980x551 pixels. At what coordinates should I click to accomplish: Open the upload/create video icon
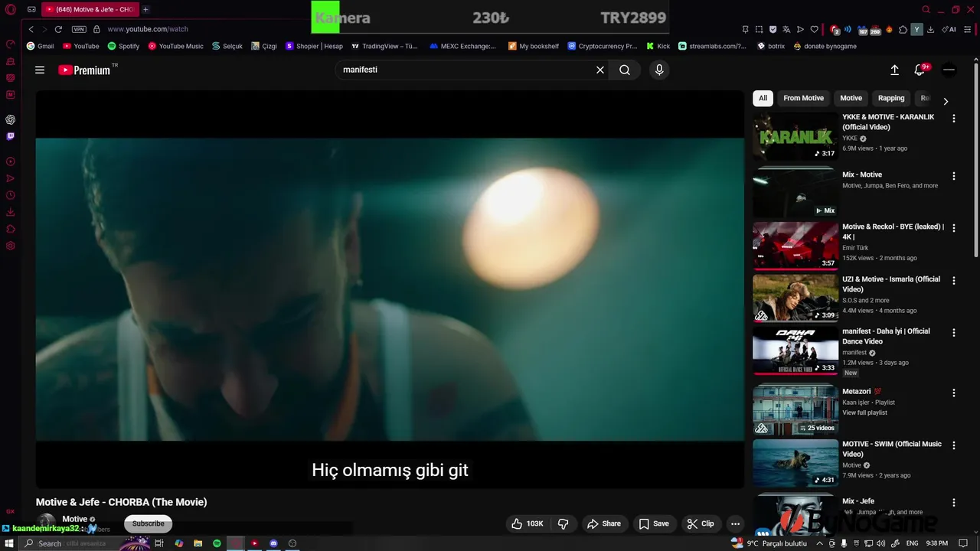[894, 70]
